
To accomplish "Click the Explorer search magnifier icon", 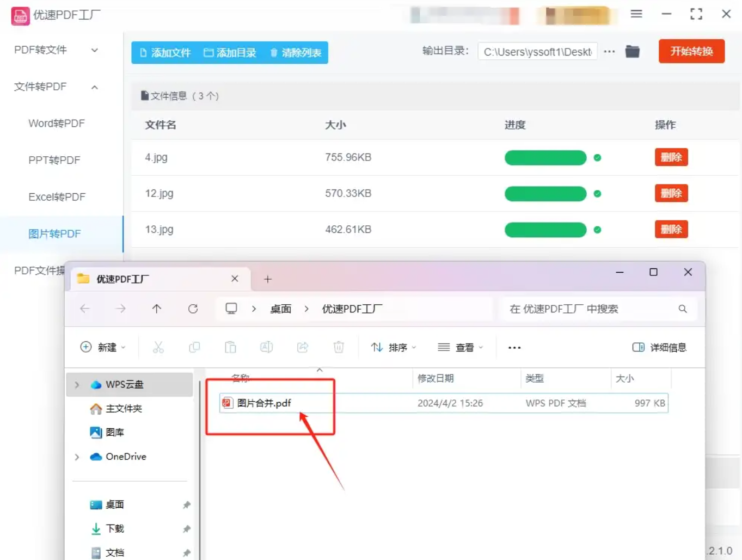I will (683, 309).
